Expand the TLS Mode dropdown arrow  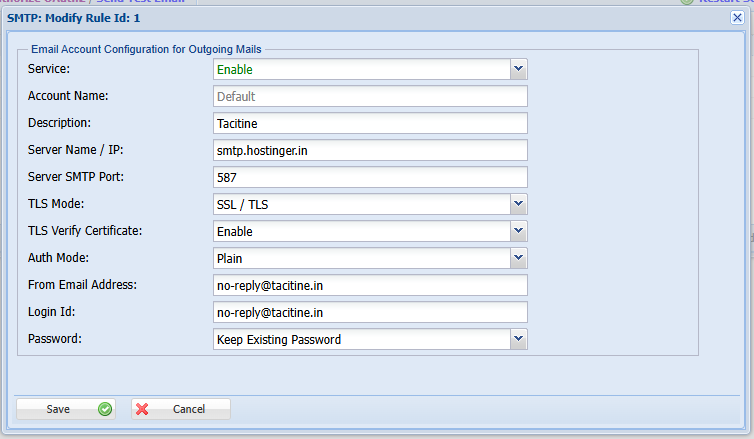click(x=518, y=204)
